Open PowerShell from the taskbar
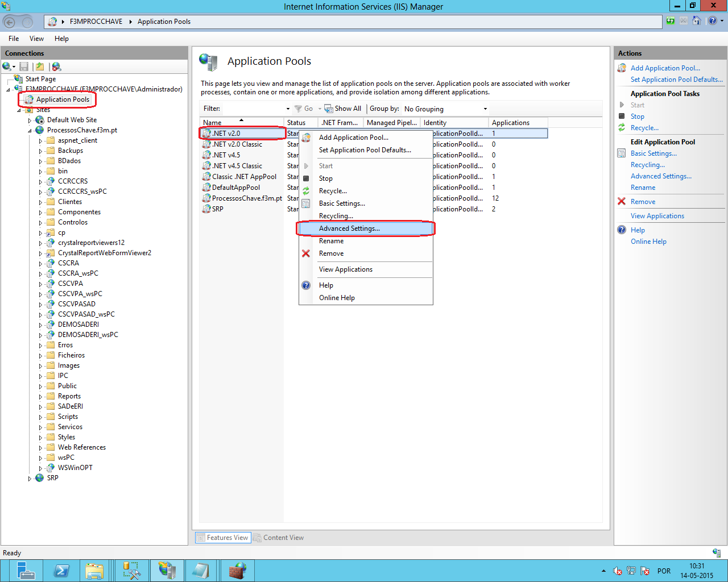This screenshot has width=728, height=582. (61, 571)
